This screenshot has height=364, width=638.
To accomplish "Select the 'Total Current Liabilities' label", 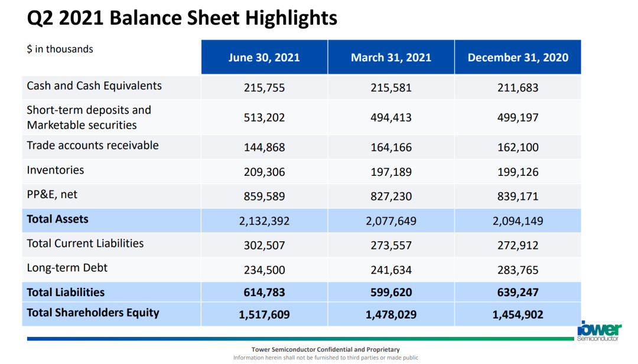I will 85,243.
